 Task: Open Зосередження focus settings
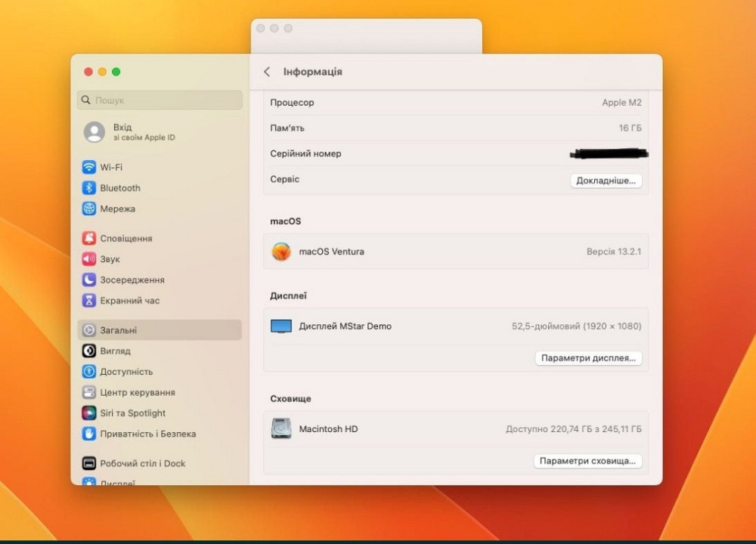tap(132, 280)
